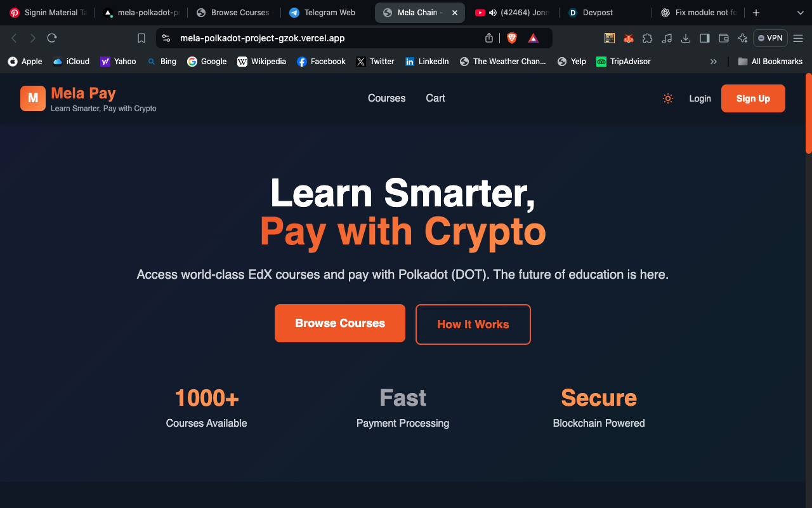Image resolution: width=812 pixels, height=508 pixels.
Task: Toggle the browser sidebar panel
Action: point(705,38)
